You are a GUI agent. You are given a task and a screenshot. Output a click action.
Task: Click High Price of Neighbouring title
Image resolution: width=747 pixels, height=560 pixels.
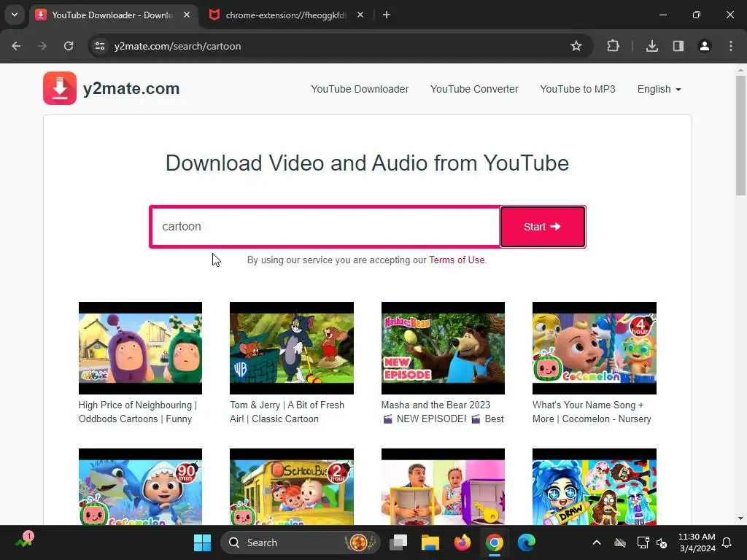click(x=138, y=412)
